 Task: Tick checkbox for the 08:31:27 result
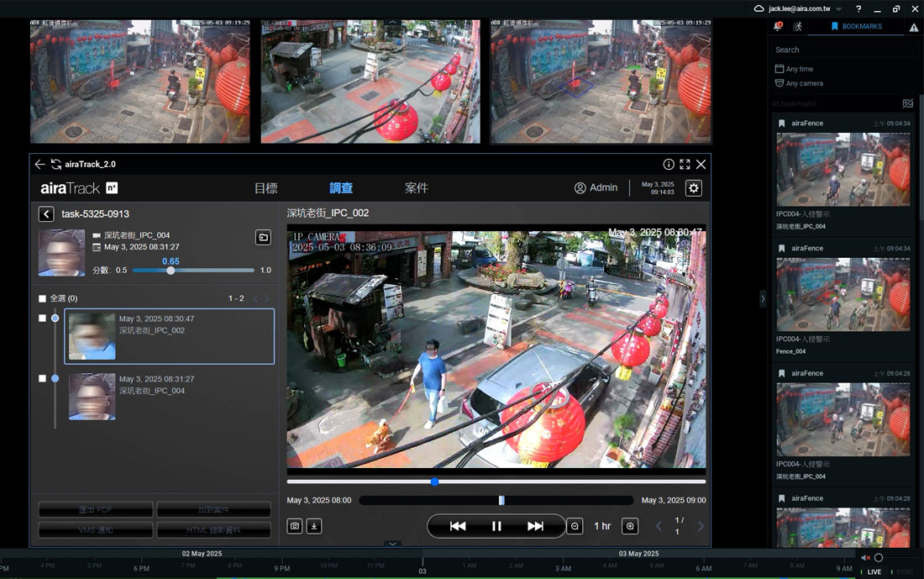coord(43,379)
